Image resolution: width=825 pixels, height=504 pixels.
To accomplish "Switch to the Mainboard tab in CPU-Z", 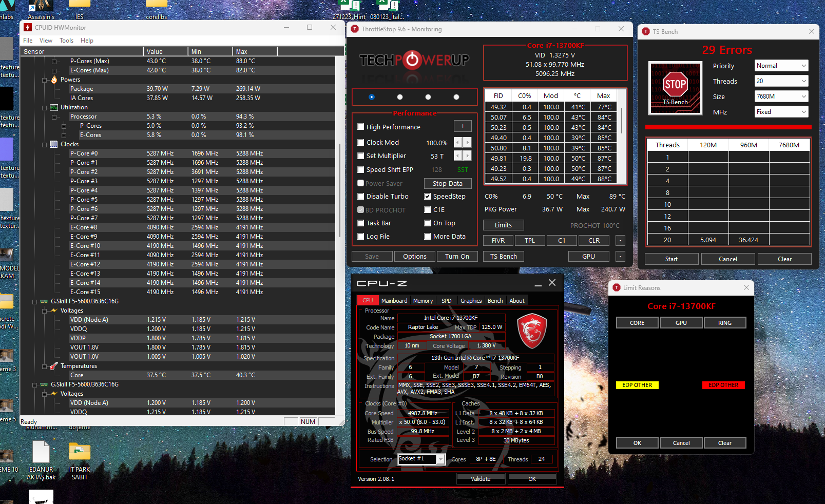I will 394,301.
